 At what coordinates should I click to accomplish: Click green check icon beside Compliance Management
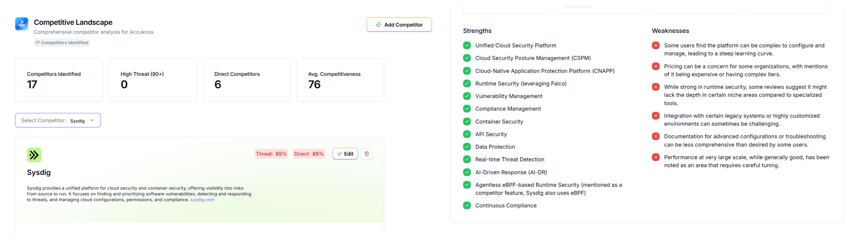click(467, 108)
